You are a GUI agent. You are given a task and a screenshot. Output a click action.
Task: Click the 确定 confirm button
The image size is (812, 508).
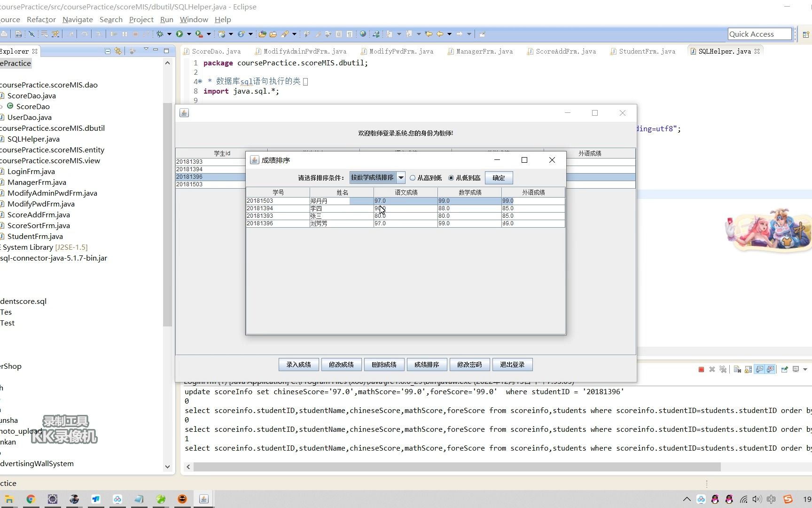pos(499,178)
